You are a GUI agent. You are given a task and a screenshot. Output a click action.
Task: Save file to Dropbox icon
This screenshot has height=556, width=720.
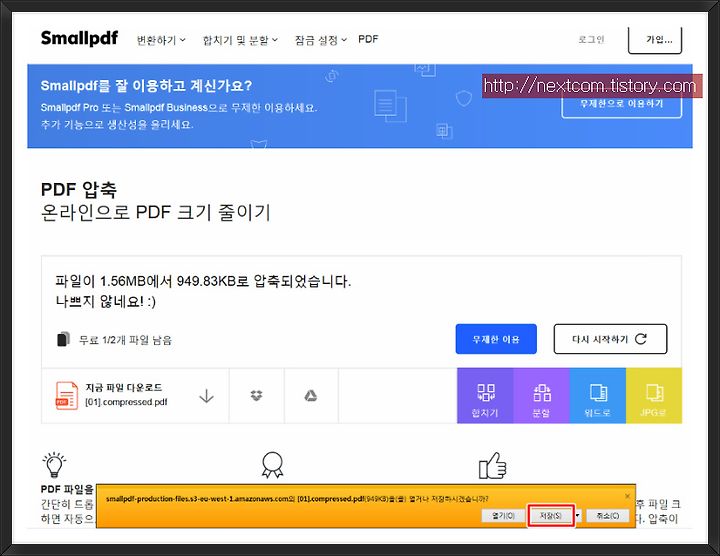point(257,395)
